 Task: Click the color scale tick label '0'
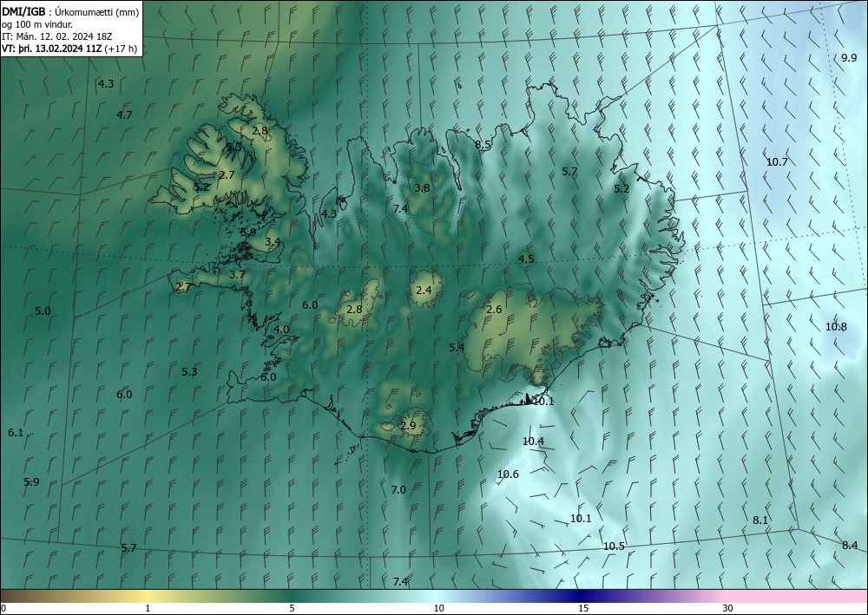(3, 608)
